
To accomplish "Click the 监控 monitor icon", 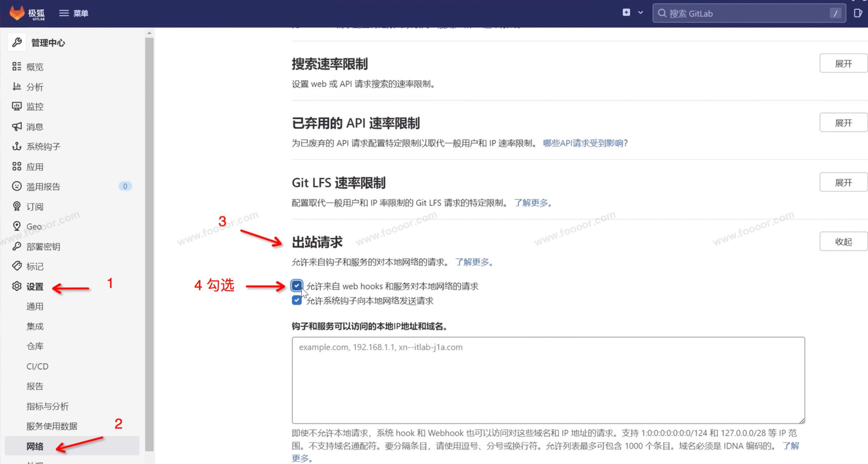I will (17, 106).
